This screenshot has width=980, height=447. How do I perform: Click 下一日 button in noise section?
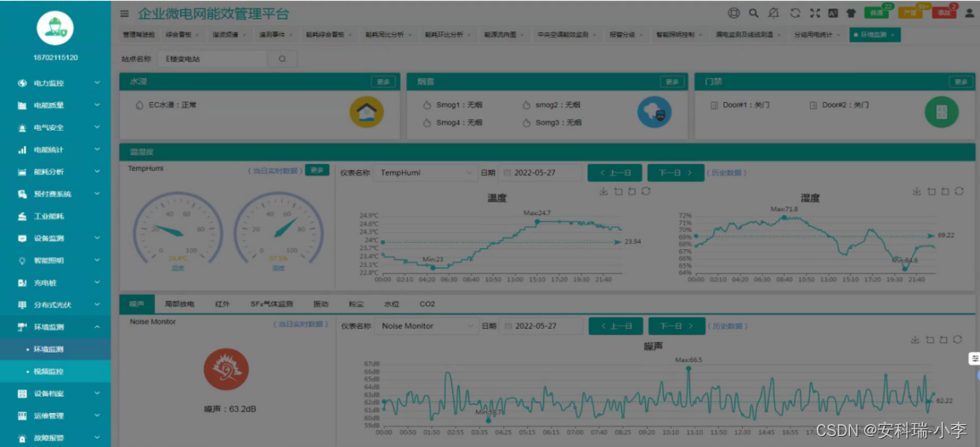(677, 325)
